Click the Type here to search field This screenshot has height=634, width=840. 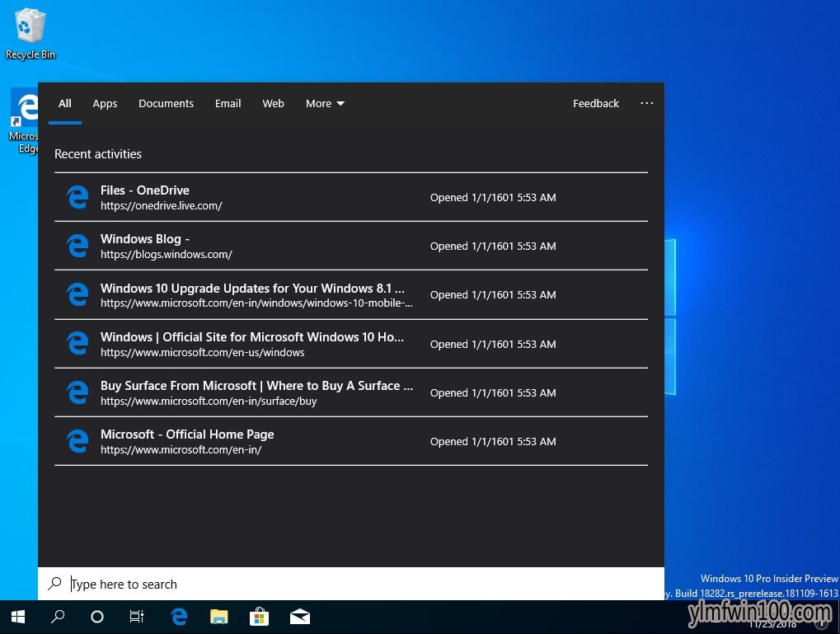(351, 584)
